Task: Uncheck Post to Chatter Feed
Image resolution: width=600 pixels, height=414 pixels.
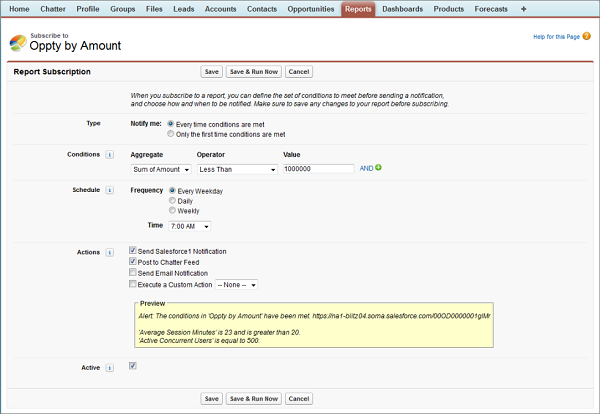Action: [x=133, y=262]
